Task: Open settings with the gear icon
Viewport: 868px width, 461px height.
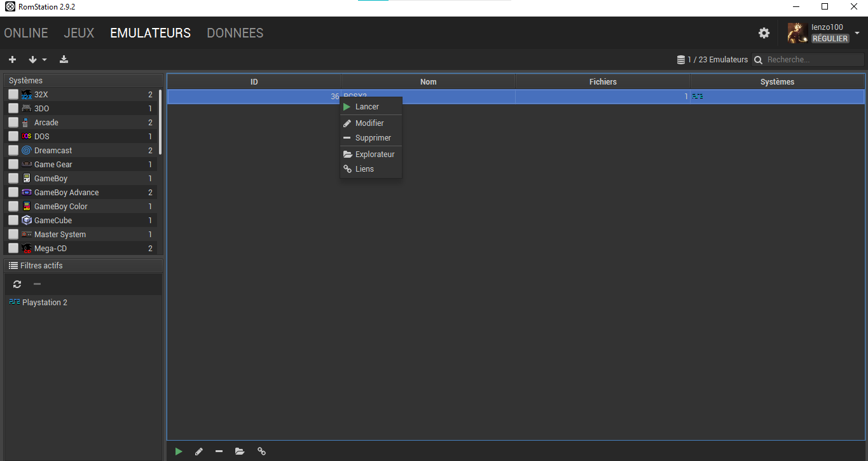Action: click(764, 33)
